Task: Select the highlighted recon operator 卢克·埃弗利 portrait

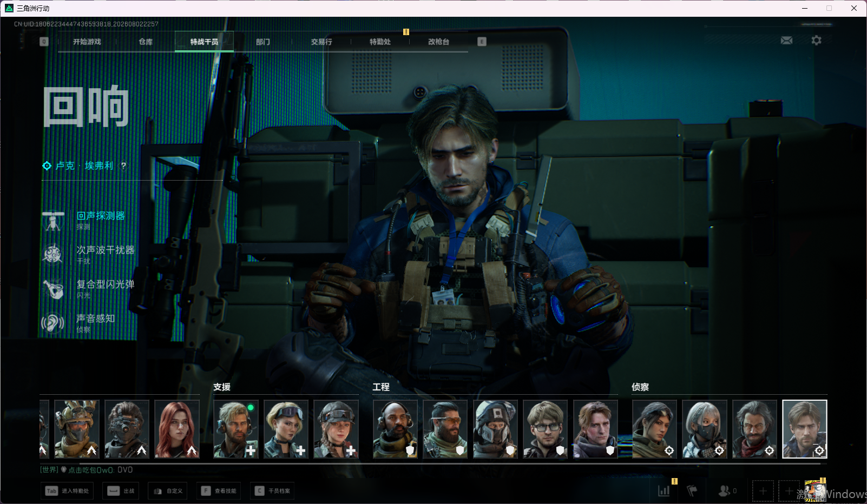Action: click(805, 429)
